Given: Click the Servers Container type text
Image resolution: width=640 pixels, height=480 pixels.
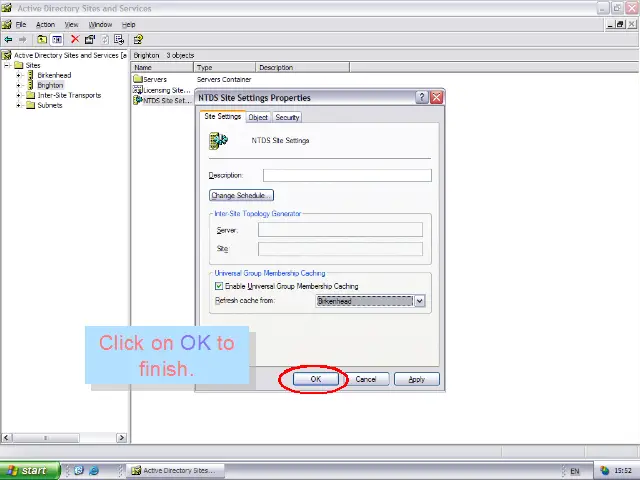Looking at the screenshot, I should (x=224, y=80).
